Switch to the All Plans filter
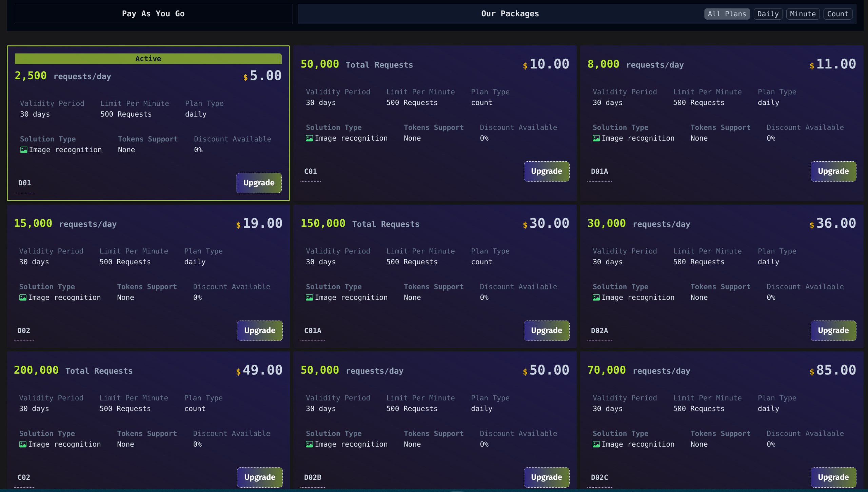Screen dimensions: 868x492 tap(727, 14)
